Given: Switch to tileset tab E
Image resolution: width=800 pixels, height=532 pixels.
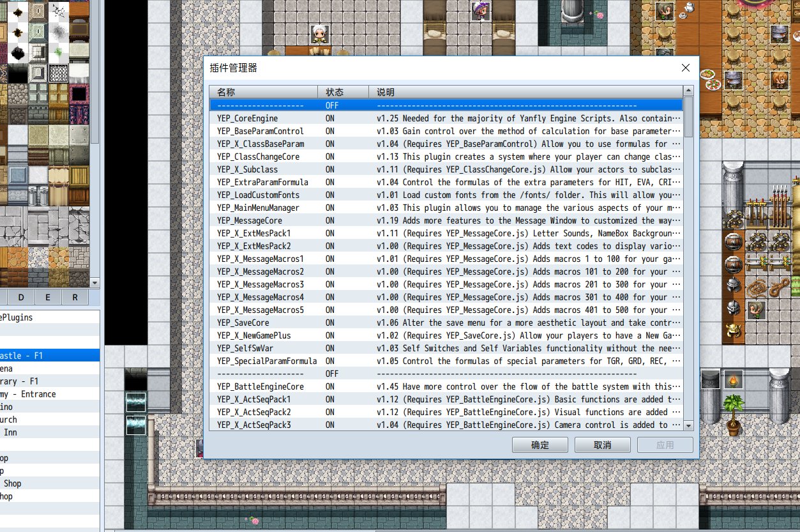Looking at the screenshot, I should click(48, 298).
